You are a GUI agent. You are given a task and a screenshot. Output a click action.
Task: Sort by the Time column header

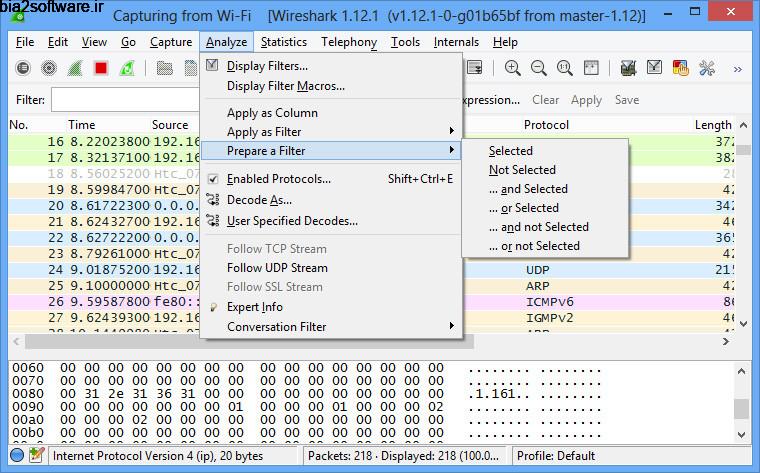tap(81, 125)
